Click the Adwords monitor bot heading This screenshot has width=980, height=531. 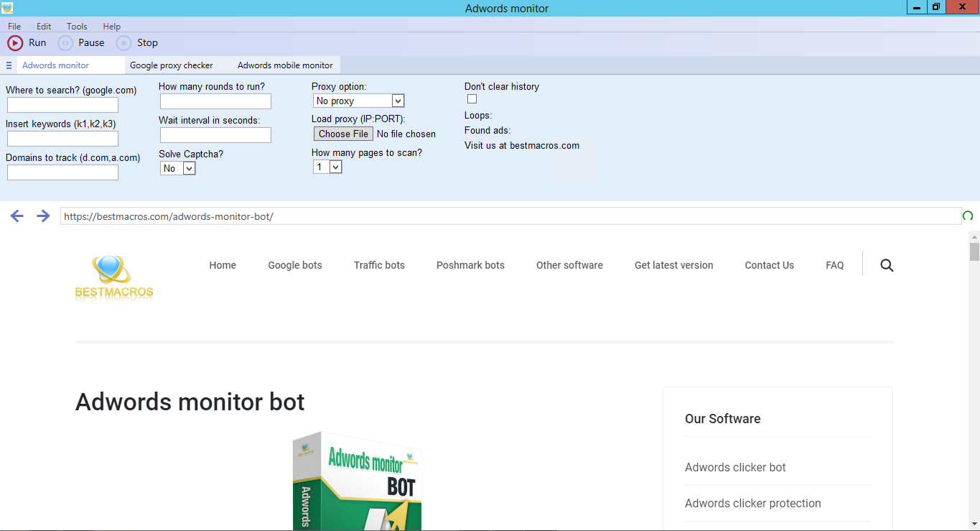[190, 402]
